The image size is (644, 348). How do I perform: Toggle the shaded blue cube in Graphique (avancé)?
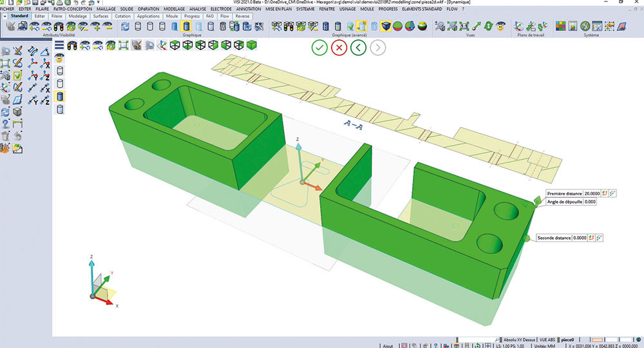386,26
